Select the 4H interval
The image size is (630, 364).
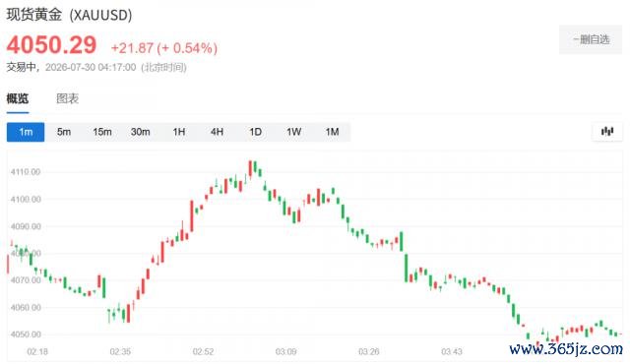(217, 132)
